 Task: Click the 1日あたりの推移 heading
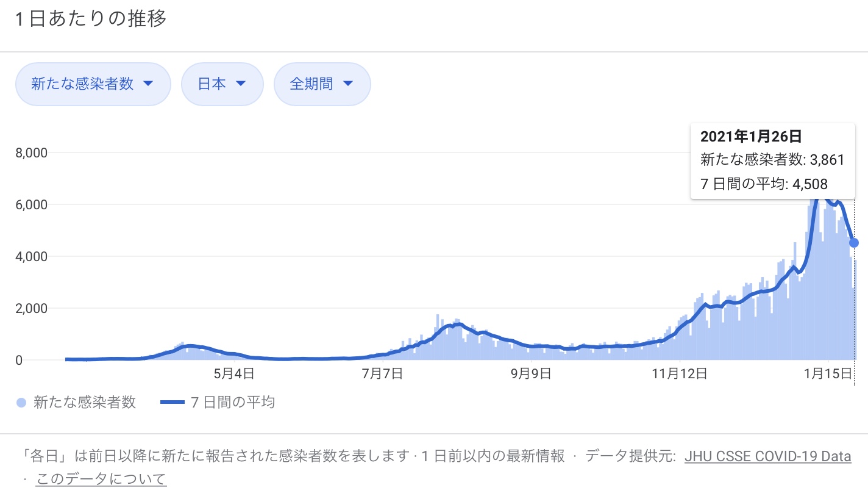[x=90, y=19]
